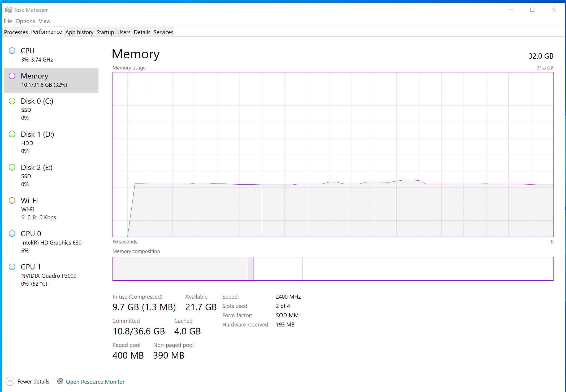Click the Memory usage graph area
Viewport: 566px width, 392px height.
[x=333, y=155]
